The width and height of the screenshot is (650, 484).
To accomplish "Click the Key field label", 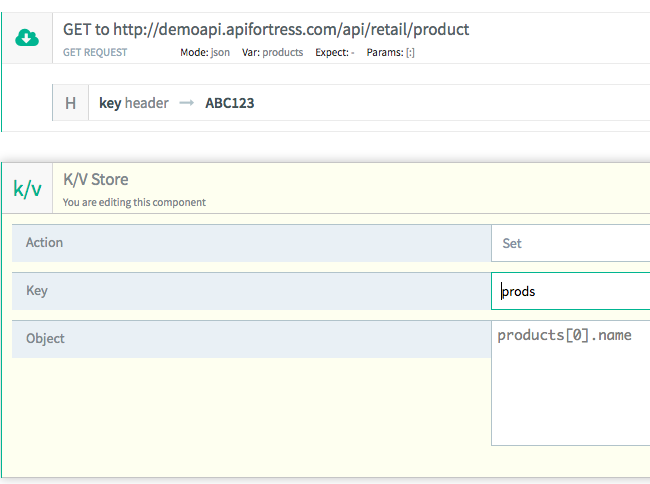I will [36, 291].
